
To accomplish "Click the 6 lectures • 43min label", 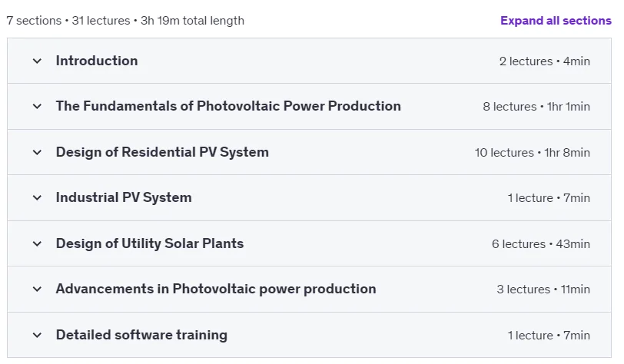I will click(541, 244).
